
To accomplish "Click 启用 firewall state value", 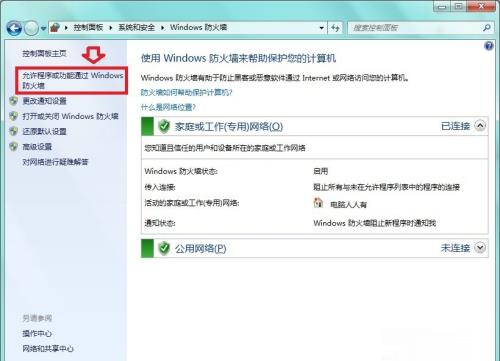I will tap(321, 171).
